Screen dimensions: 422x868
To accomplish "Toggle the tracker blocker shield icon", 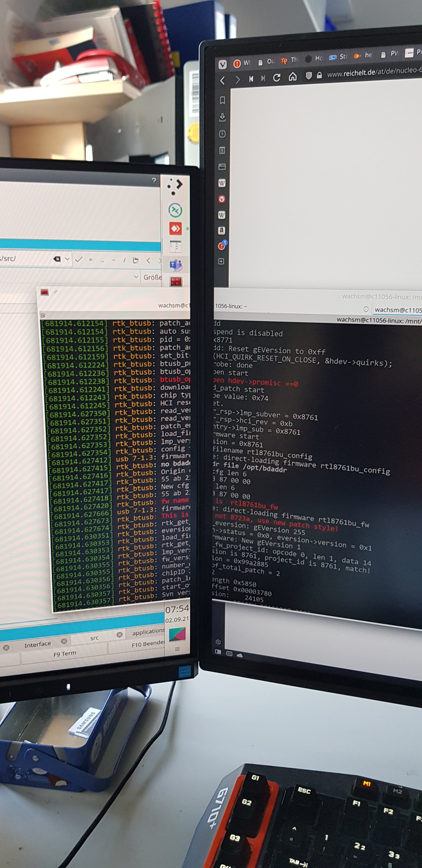I will tap(308, 76).
